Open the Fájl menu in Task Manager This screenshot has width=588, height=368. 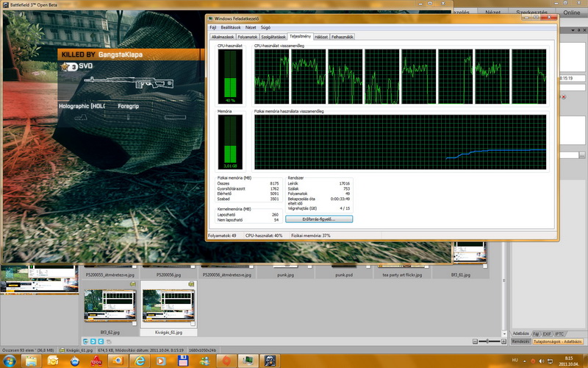coord(212,27)
